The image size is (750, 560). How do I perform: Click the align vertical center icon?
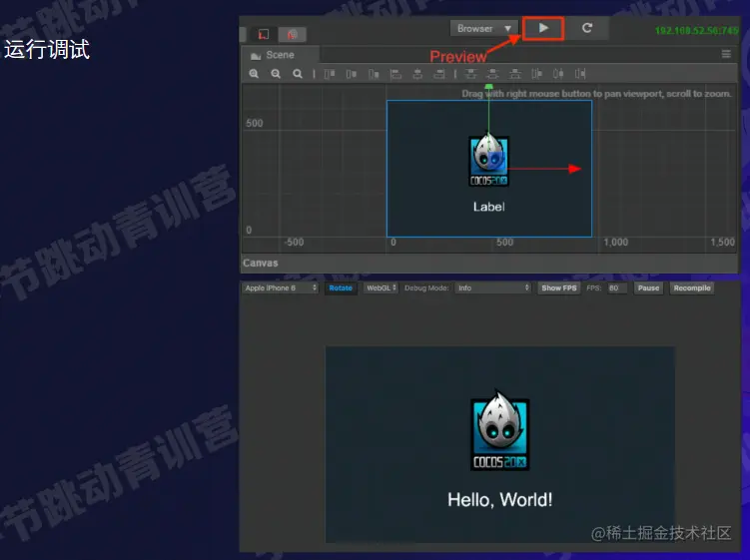pos(352,74)
